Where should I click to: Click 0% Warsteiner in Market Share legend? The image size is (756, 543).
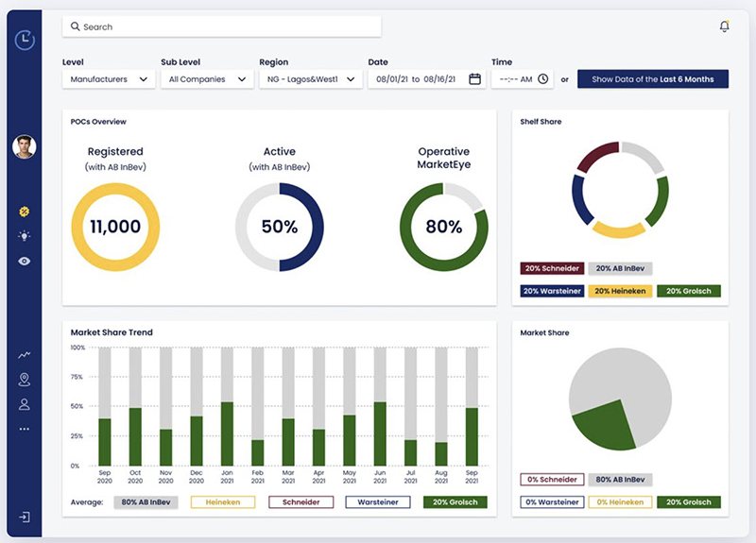tap(552, 502)
